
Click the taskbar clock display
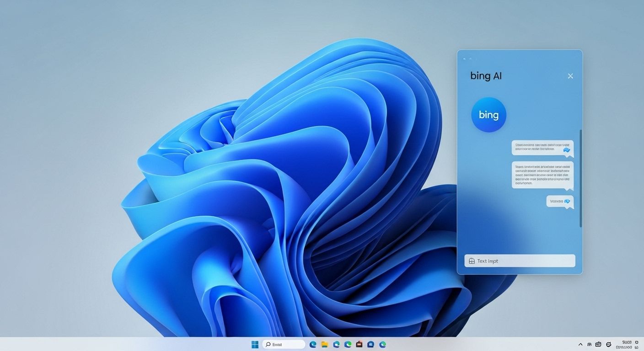(x=626, y=344)
